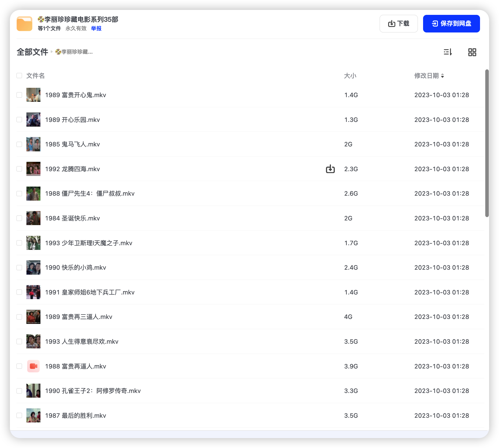Click the 文件名 column header
Image resolution: width=499 pixels, height=448 pixels.
35,76
